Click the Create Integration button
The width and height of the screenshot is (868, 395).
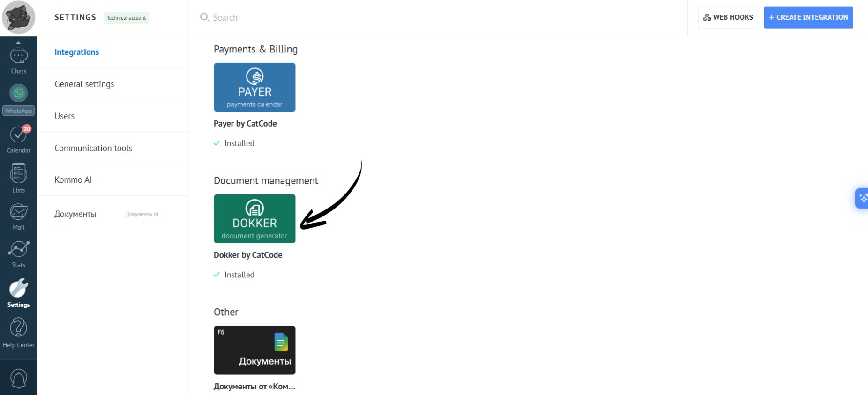point(808,17)
